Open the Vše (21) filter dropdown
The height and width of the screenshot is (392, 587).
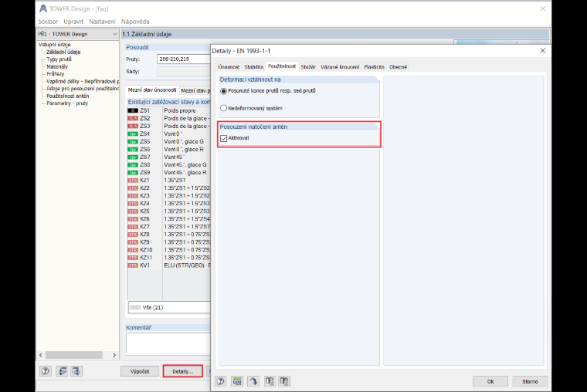point(169,307)
